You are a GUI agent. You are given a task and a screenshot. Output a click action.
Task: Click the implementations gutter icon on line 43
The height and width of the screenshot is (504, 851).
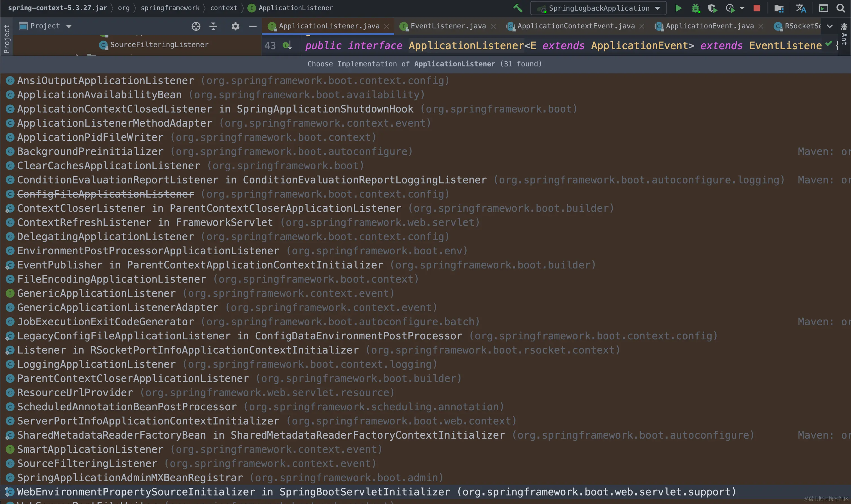point(287,45)
